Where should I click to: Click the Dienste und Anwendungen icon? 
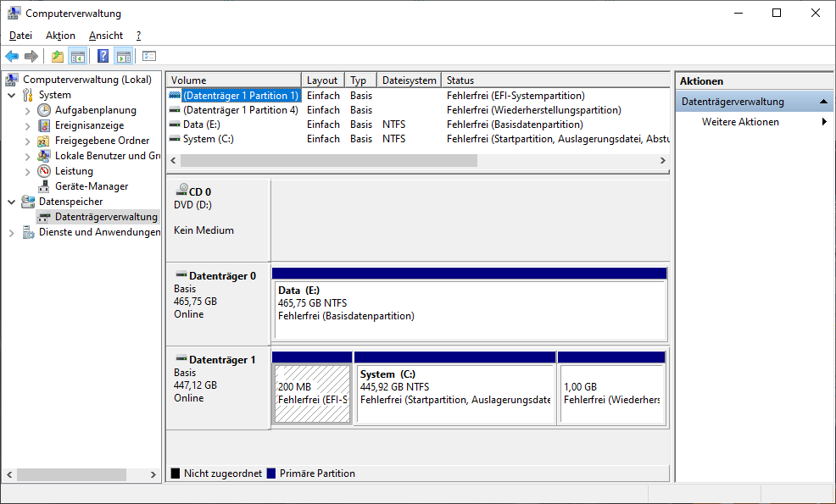pos(28,232)
